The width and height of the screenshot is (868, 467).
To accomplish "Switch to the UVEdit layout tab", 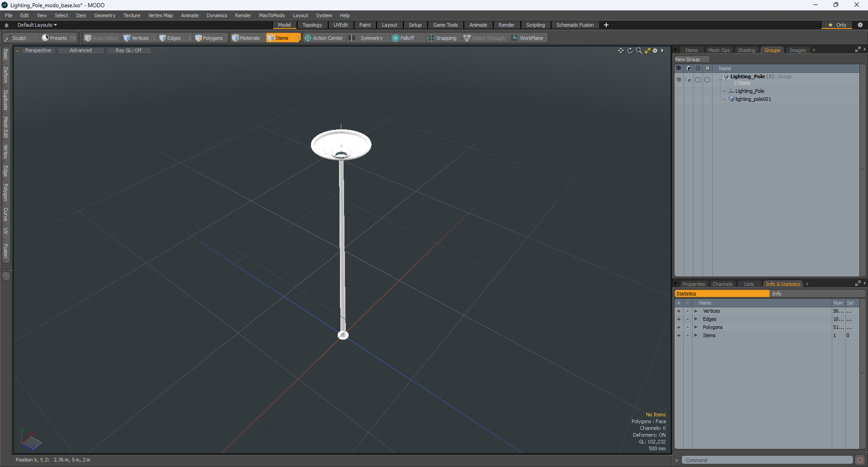I will click(x=340, y=25).
